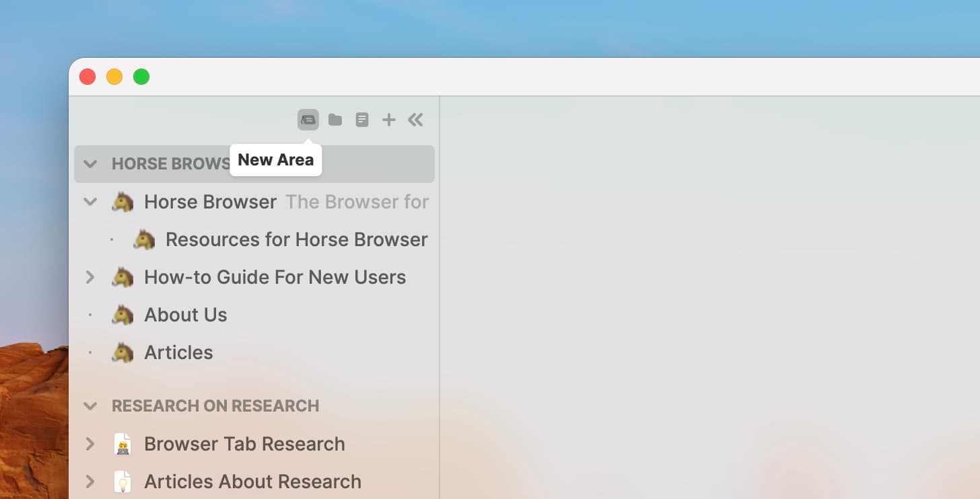The width and height of the screenshot is (980, 499).
Task: Dismiss the New Area tooltip
Action: click(275, 159)
